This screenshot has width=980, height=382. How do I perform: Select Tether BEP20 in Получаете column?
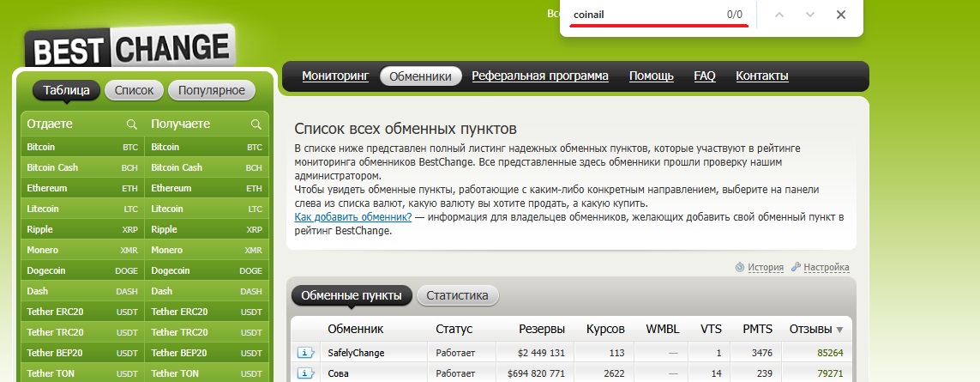(207, 353)
